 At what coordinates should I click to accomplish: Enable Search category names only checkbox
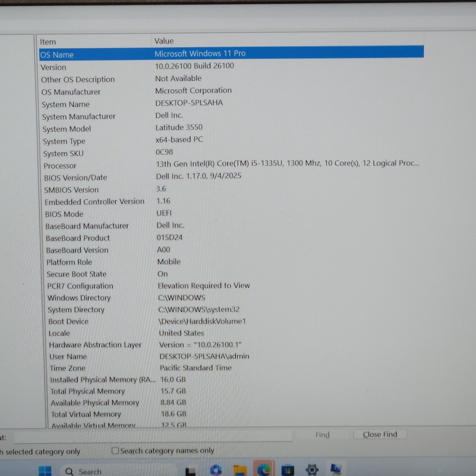pos(115,450)
